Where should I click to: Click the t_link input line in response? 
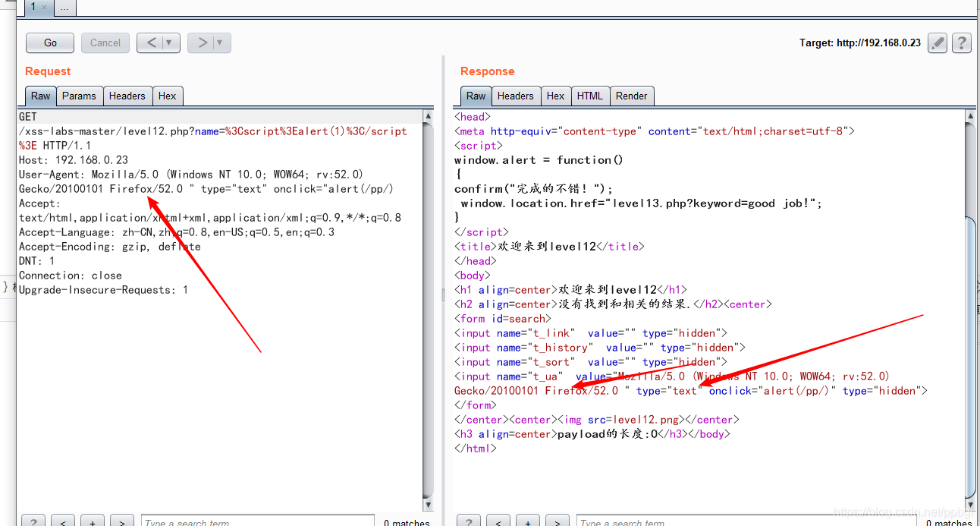point(591,333)
